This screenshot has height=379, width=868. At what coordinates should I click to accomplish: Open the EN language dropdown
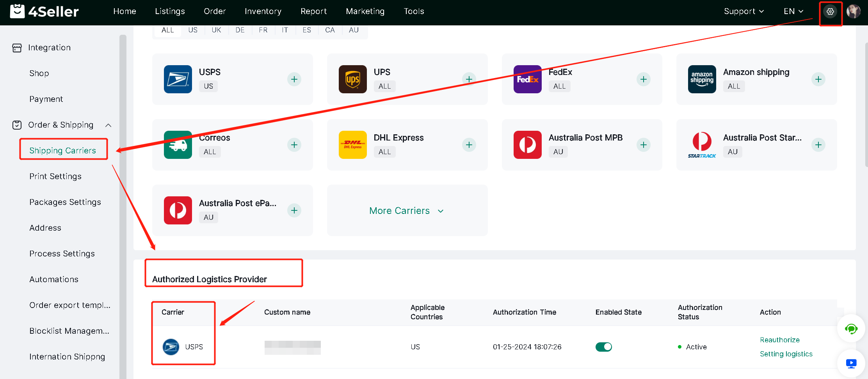tap(793, 11)
